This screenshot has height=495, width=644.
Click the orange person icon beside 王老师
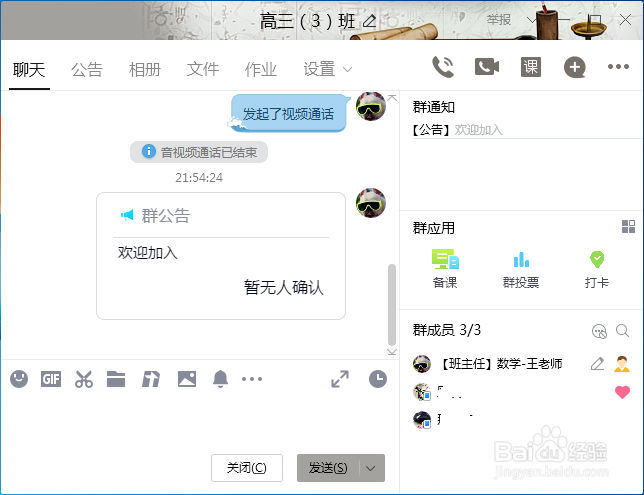[x=622, y=364]
